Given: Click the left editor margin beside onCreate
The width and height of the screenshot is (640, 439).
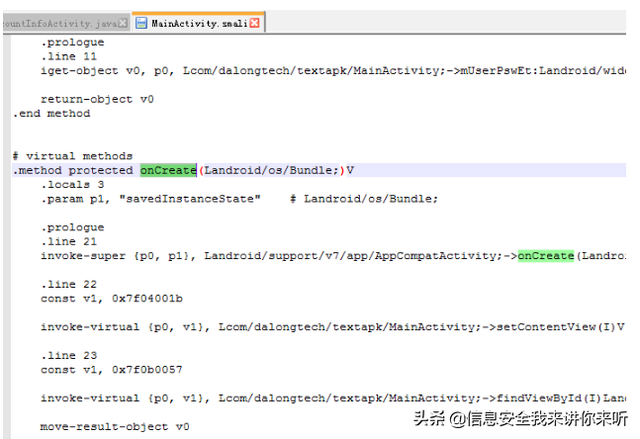Looking at the screenshot, I should (x=7, y=170).
